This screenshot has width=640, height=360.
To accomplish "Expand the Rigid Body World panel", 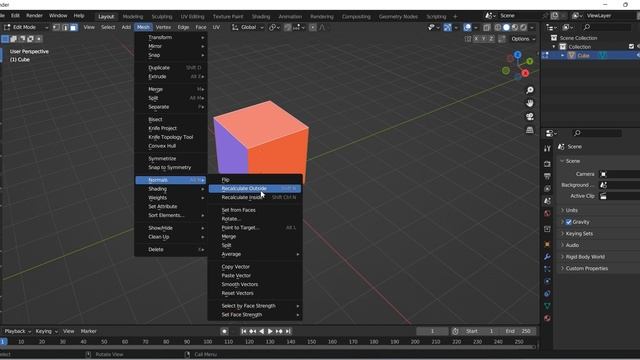I will (585, 257).
